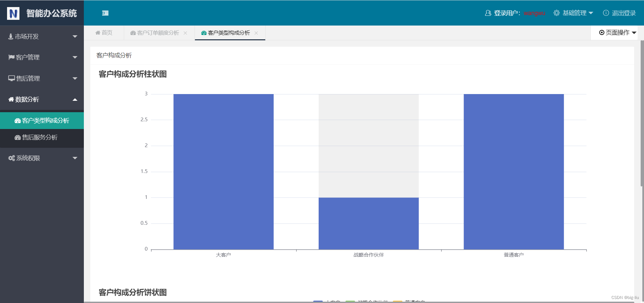Click the gears icon of 系统权限

pos(12,158)
